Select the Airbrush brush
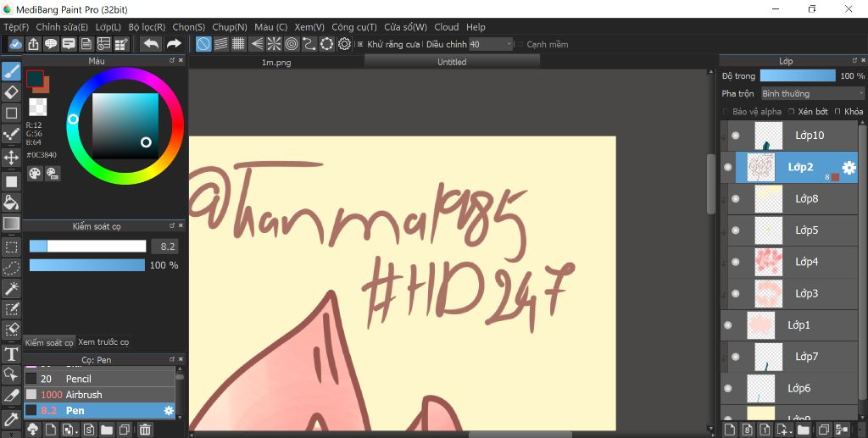The image size is (868, 438). (x=100, y=395)
